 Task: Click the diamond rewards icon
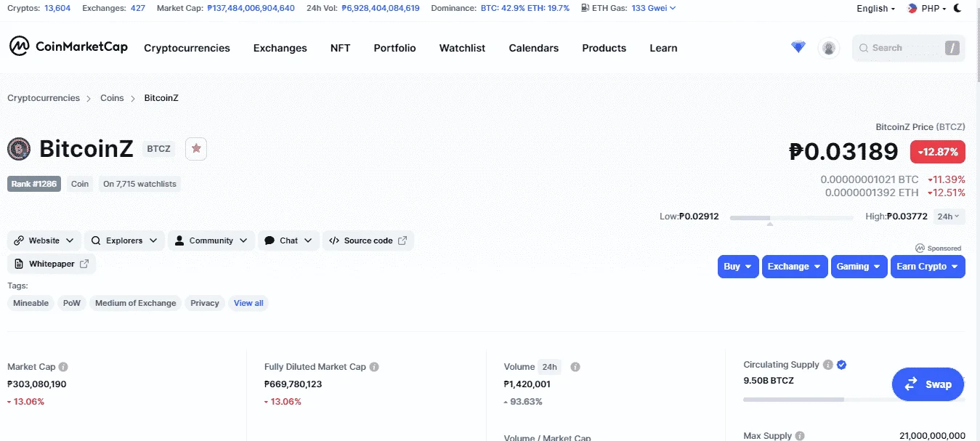tap(798, 47)
